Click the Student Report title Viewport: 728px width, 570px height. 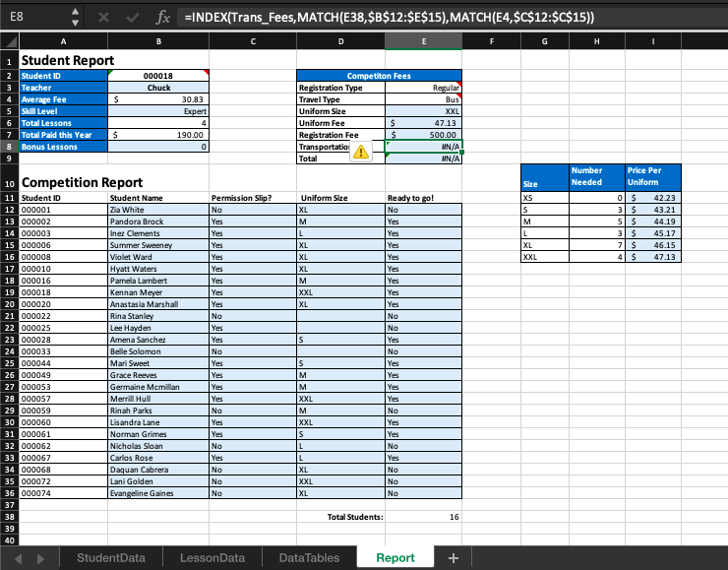pyautogui.click(x=68, y=60)
